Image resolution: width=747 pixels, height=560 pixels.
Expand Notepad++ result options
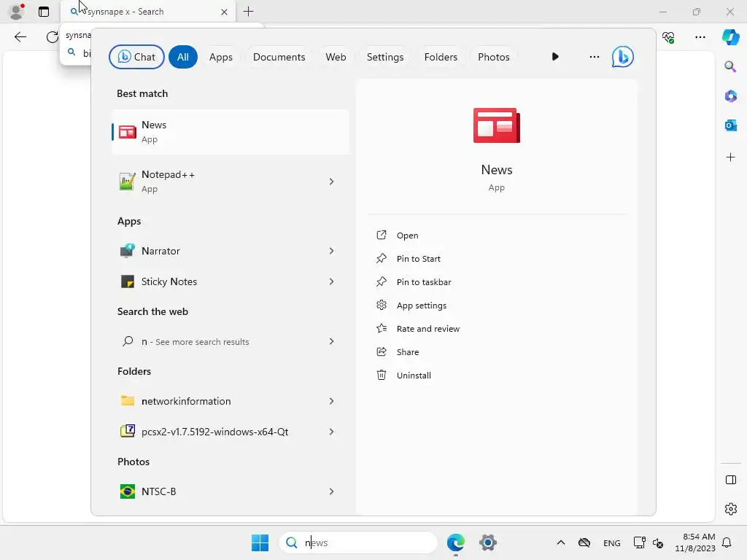tap(332, 182)
